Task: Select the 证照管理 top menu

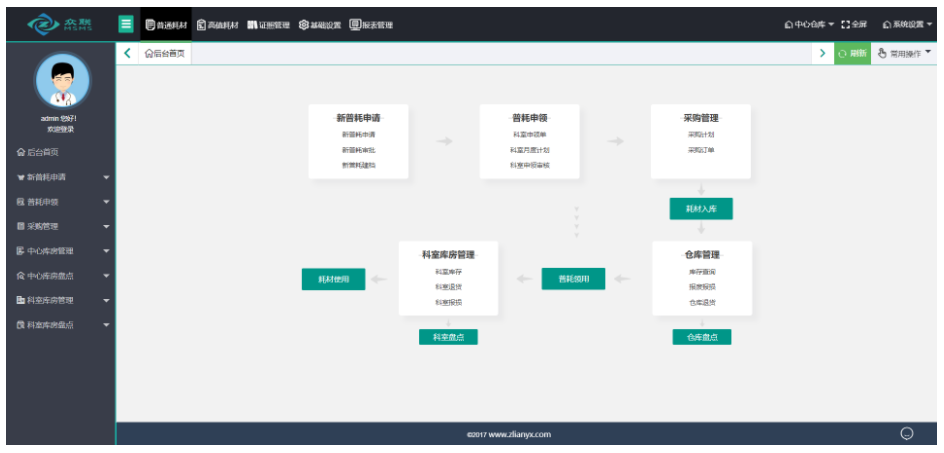Action: (x=269, y=25)
